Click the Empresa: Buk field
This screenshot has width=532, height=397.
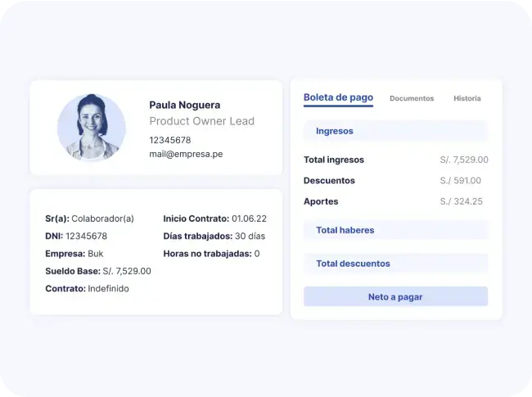74,254
